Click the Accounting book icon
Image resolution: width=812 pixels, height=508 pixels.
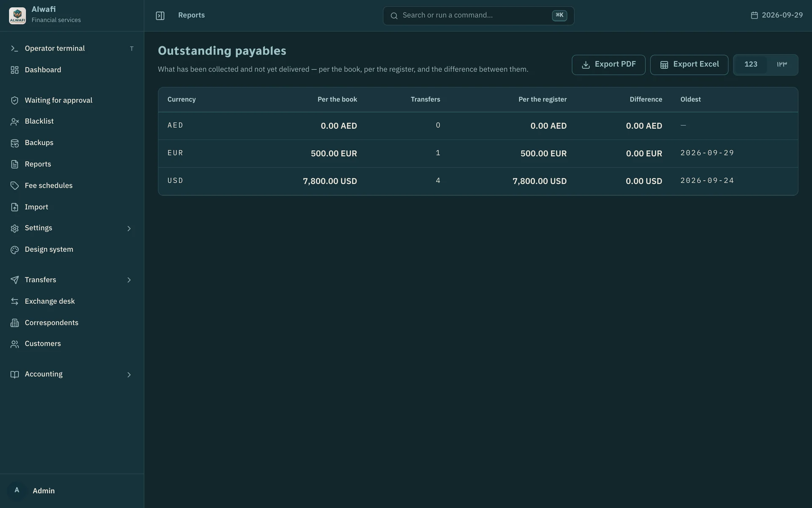pyautogui.click(x=14, y=375)
